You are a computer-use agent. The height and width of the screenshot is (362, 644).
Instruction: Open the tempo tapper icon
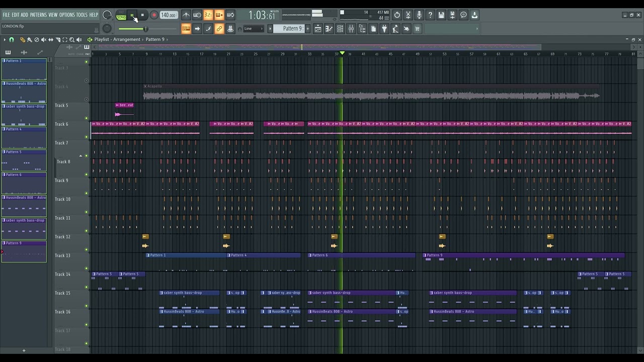(395, 29)
